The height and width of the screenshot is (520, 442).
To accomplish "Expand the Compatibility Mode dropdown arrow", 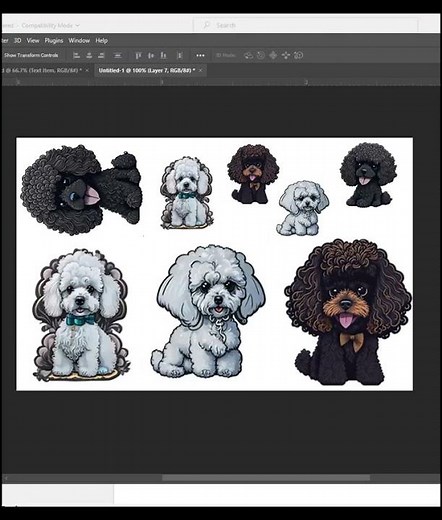I will [78, 25].
